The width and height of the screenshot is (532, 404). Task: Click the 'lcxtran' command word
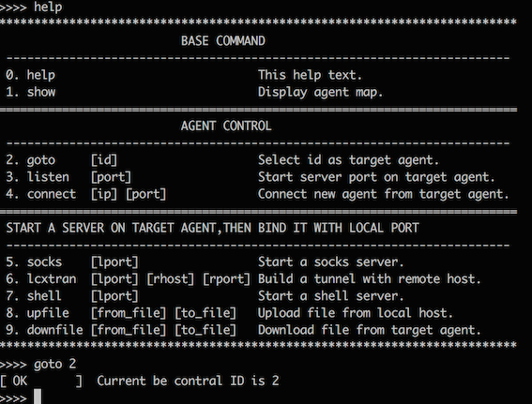(x=52, y=279)
